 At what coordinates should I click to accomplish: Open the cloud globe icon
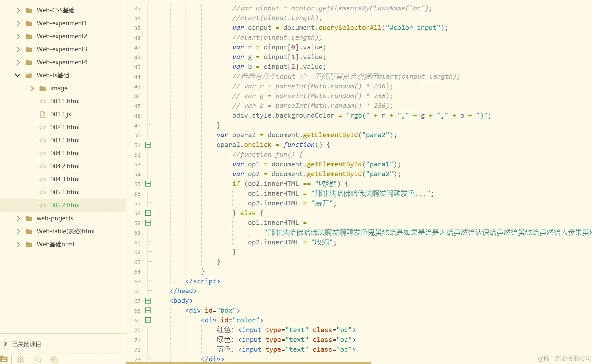(54, 359)
